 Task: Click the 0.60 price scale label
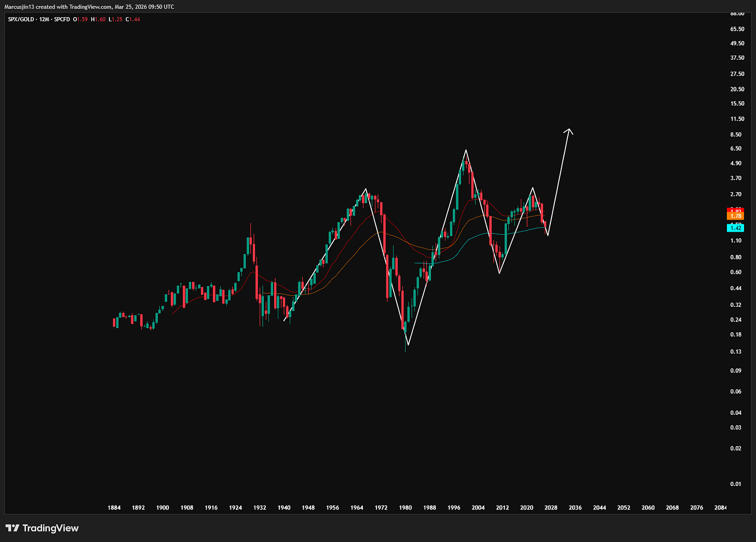click(736, 273)
